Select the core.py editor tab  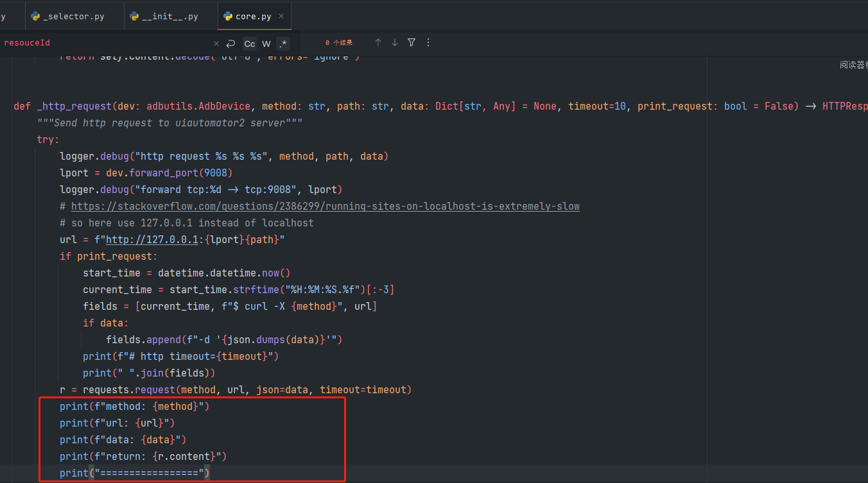pos(253,16)
